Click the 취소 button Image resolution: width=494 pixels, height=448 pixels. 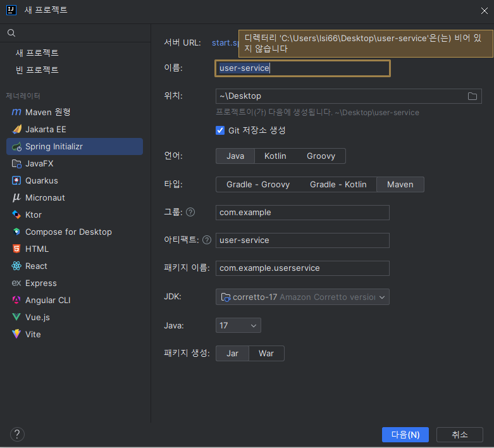(x=460, y=435)
